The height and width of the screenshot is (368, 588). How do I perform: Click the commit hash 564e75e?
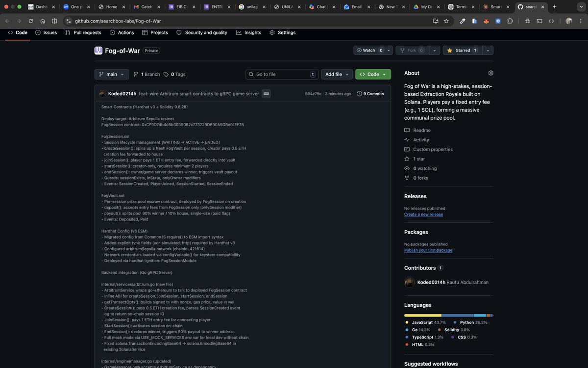[x=313, y=94]
